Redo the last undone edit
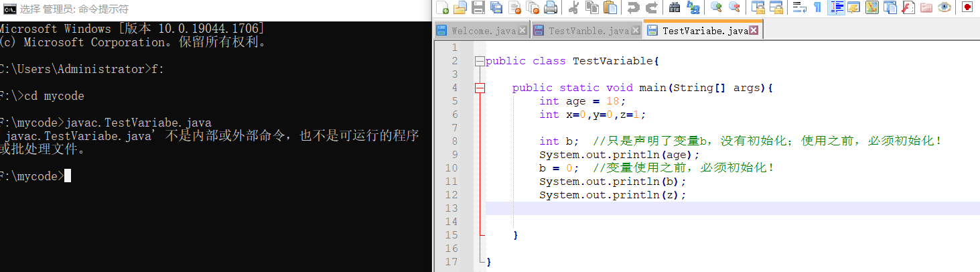Image resolution: width=980 pixels, height=272 pixels. click(651, 7)
